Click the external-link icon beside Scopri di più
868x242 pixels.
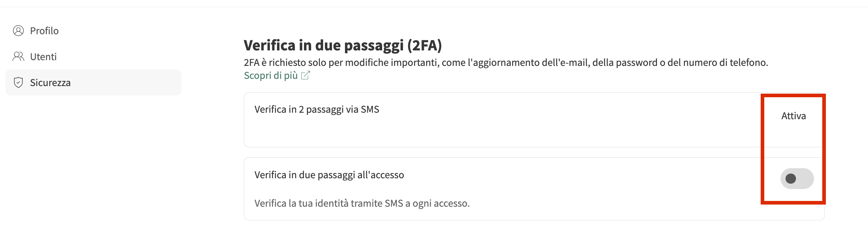coord(305,75)
